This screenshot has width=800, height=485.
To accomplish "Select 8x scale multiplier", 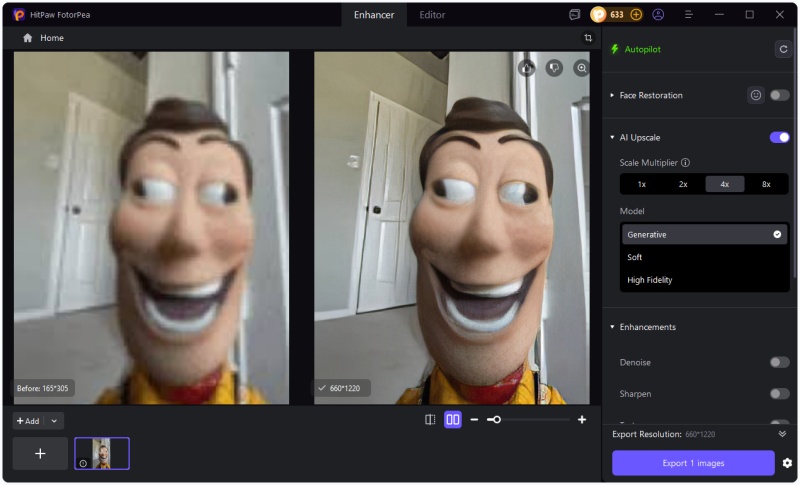I will pos(766,184).
